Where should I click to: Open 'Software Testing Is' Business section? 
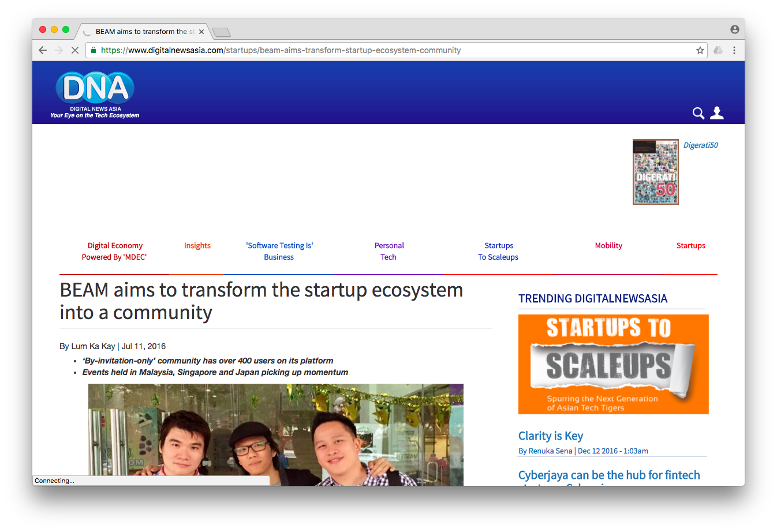[x=279, y=252]
